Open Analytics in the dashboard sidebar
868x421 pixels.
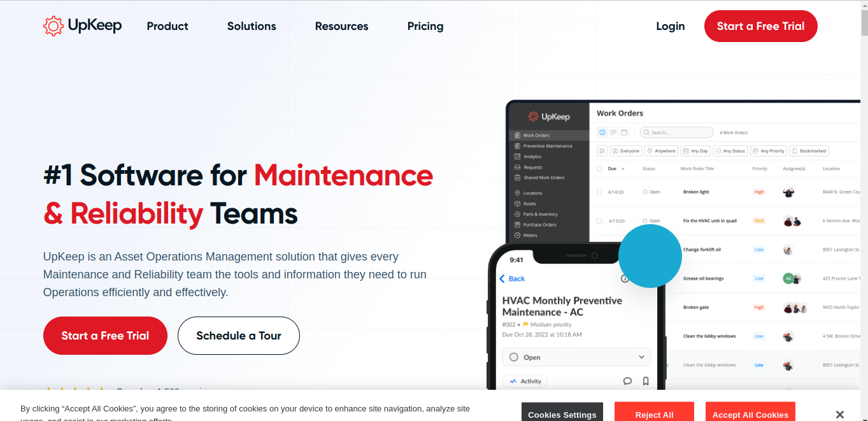pyautogui.click(x=532, y=157)
